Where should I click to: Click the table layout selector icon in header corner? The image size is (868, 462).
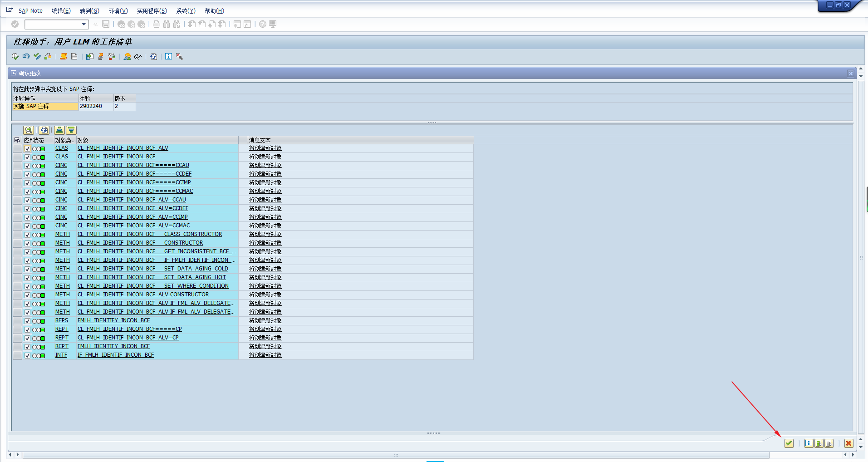click(17, 140)
